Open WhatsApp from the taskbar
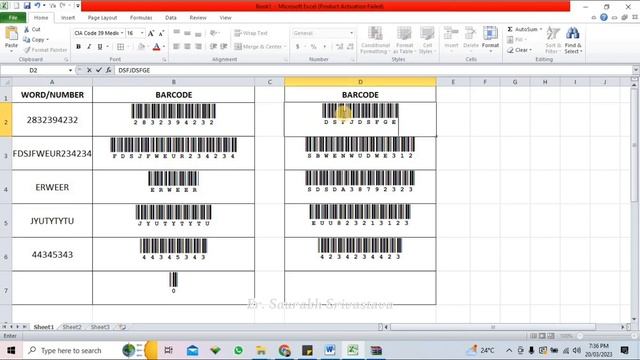Screen dimensions: 640x360 click(238, 350)
